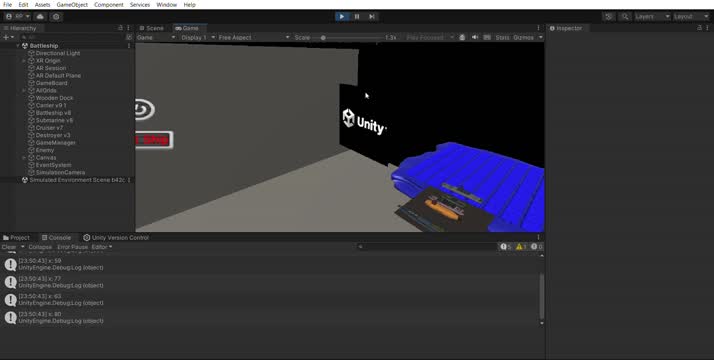This screenshot has height=360, width=714.
Task: Adjust the Scale slider handle
Action: click(x=323, y=38)
